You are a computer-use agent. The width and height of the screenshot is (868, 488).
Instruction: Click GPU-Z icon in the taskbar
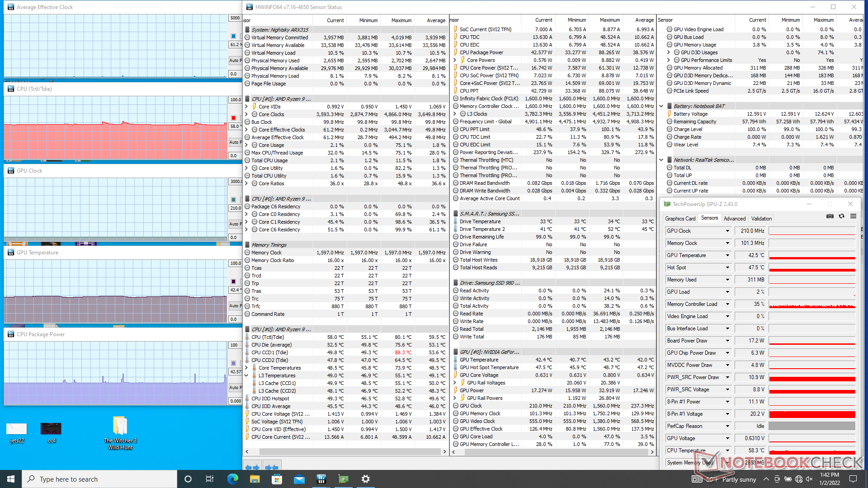(x=344, y=479)
